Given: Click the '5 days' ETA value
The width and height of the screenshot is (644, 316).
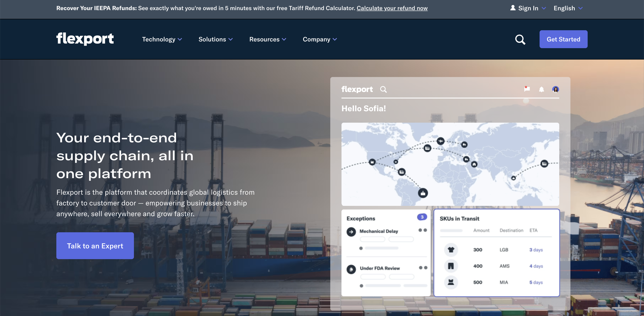Looking at the screenshot, I should [536, 282].
